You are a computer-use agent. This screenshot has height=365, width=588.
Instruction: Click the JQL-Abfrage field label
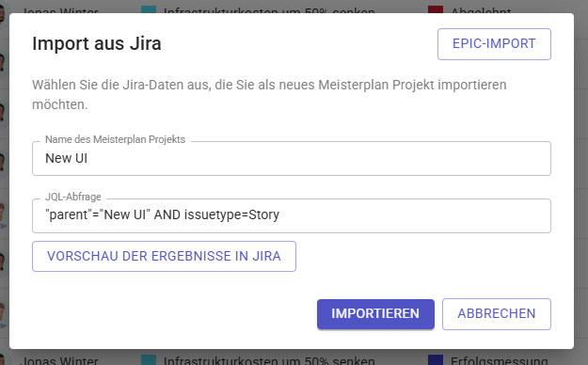73,197
